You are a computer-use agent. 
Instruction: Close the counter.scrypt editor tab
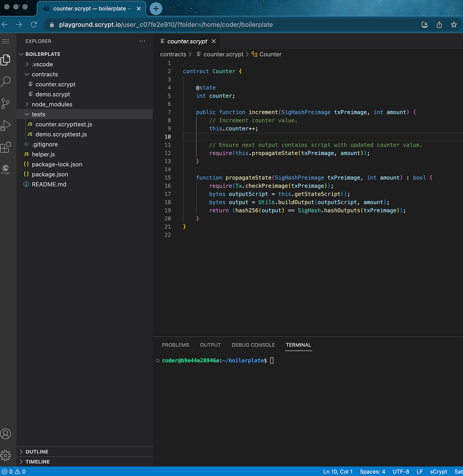(214, 41)
